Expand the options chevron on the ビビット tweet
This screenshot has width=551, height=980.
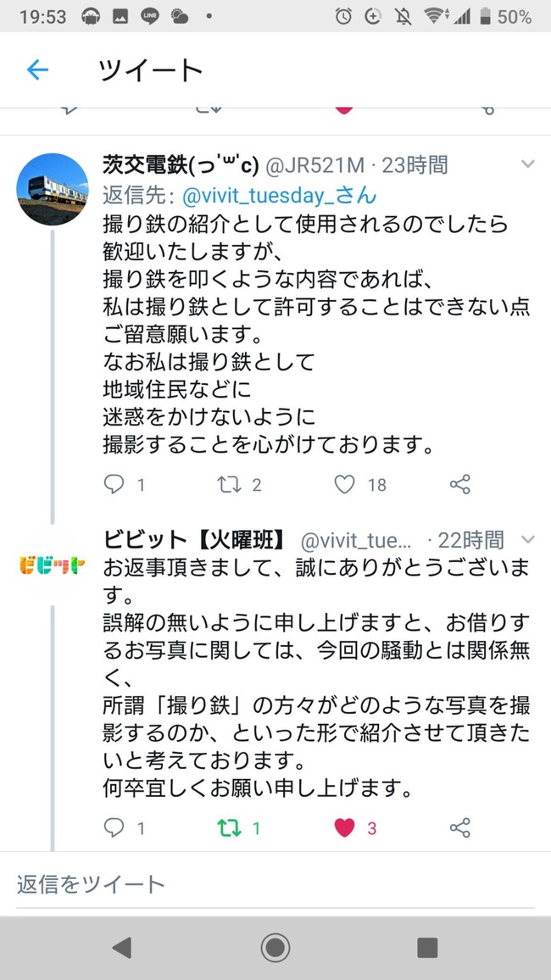(527, 539)
